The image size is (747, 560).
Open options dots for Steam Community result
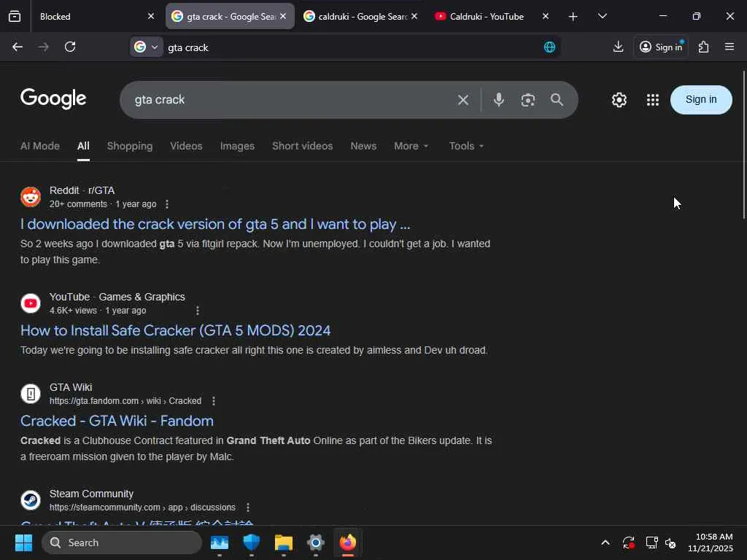point(248,507)
